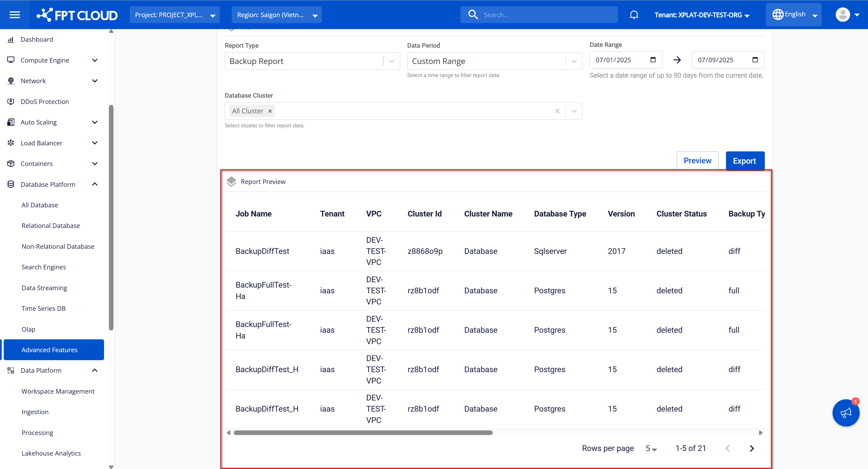The width and height of the screenshot is (868, 469).
Task: Click the Preview button
Action: tap(697, 161)
